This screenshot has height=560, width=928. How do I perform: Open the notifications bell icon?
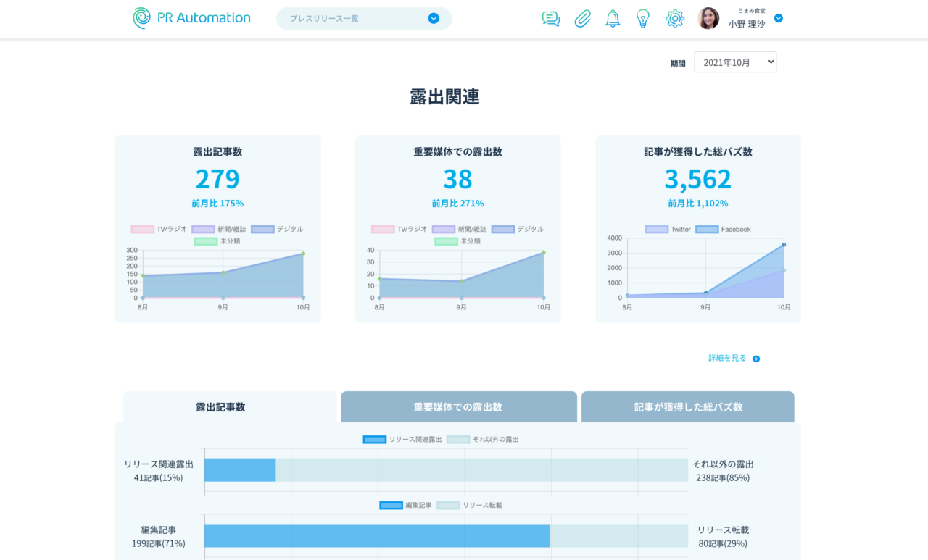(x=613, y=19)
